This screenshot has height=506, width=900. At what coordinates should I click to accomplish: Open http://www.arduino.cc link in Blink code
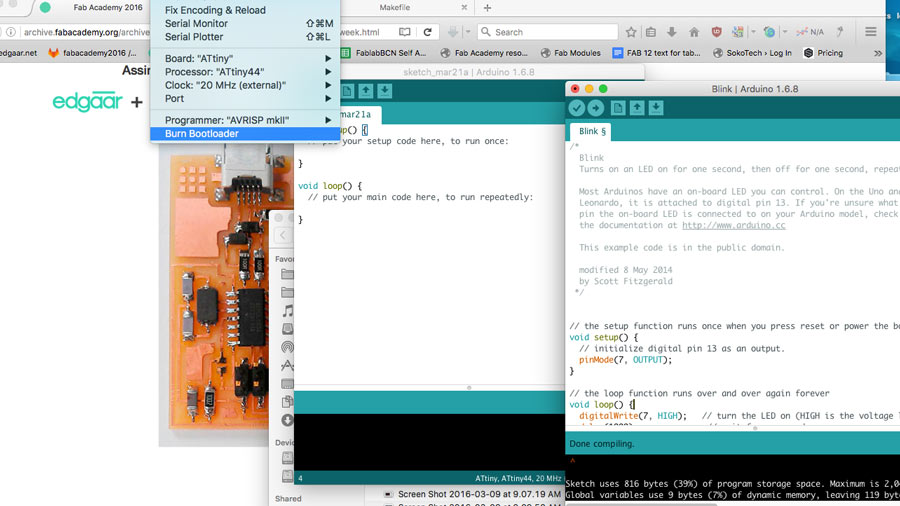pyautogui.click(x=734, y=225)
